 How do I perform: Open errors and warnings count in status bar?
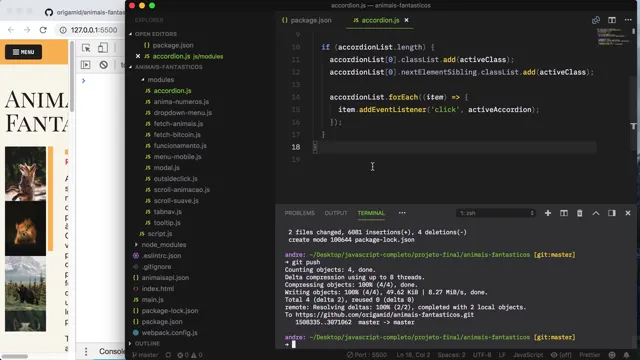[190, 355]
